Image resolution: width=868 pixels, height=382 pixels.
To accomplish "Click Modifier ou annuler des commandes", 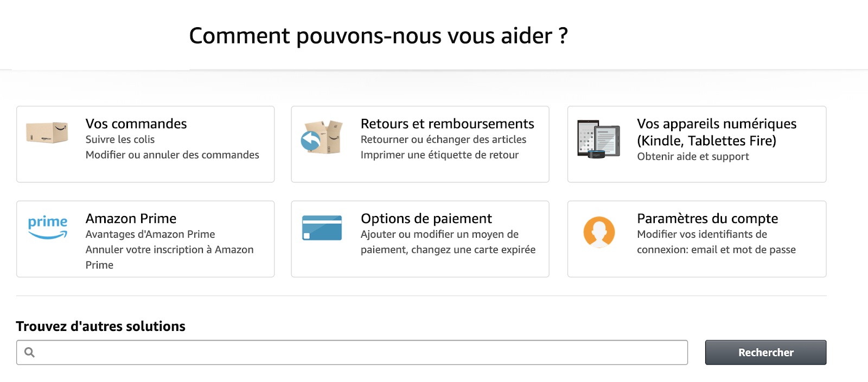I will (x=172, y=155).
